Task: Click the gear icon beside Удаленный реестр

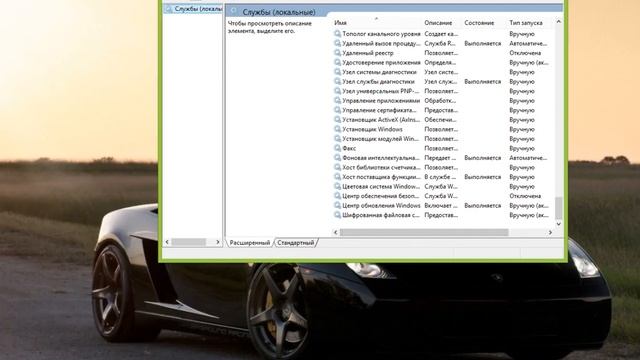Action: point(338,53)
